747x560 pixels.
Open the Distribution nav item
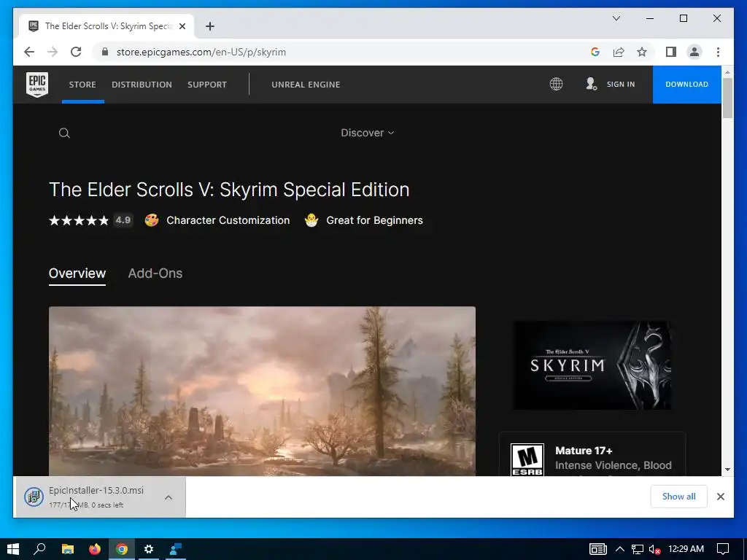click(x=142, y=85)
